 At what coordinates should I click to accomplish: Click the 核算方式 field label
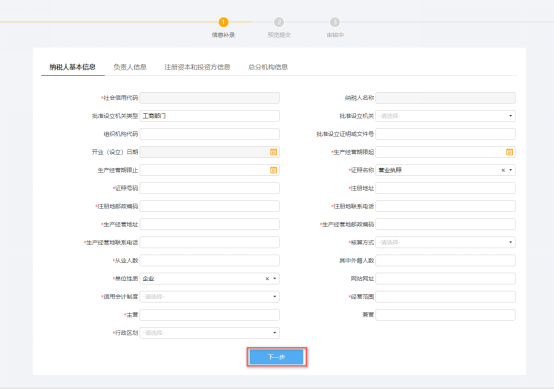click(x=362, y=242)
